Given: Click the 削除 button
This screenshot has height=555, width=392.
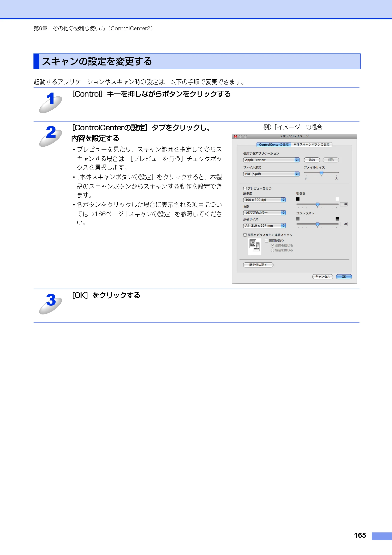Looking at the screenshot, I should [331, 160].
